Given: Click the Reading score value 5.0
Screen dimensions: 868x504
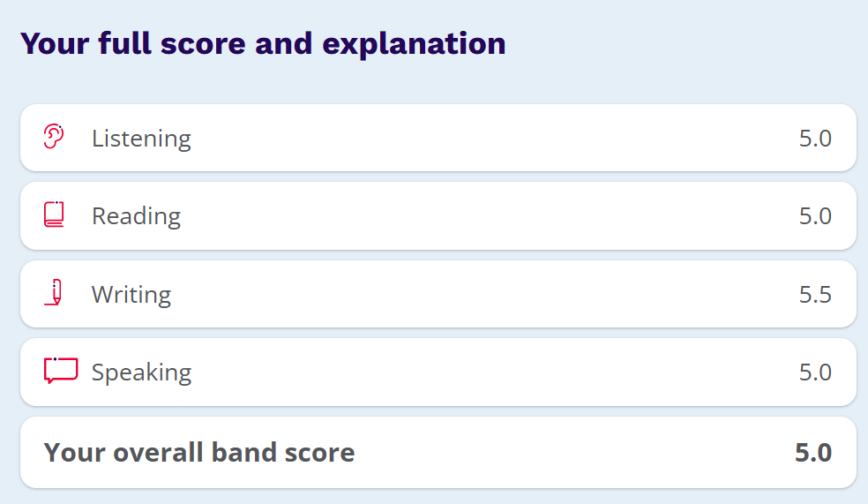Looking at the screenshot, I should click(x=815, y=216).
